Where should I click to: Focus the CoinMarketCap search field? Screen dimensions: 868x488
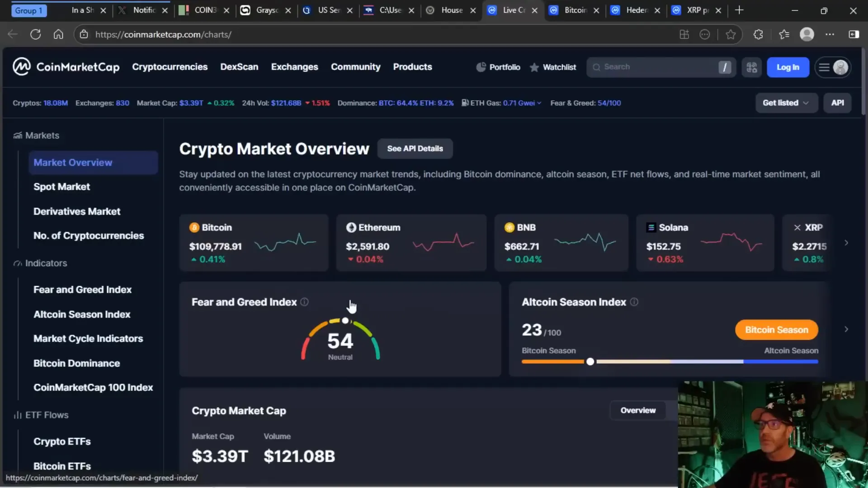point(661,67)
